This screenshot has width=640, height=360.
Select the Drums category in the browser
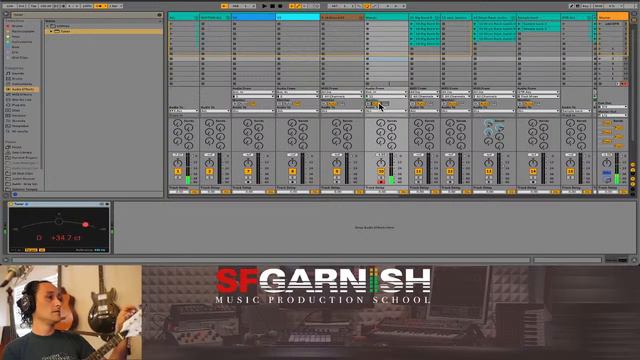[x=18, y=79]
